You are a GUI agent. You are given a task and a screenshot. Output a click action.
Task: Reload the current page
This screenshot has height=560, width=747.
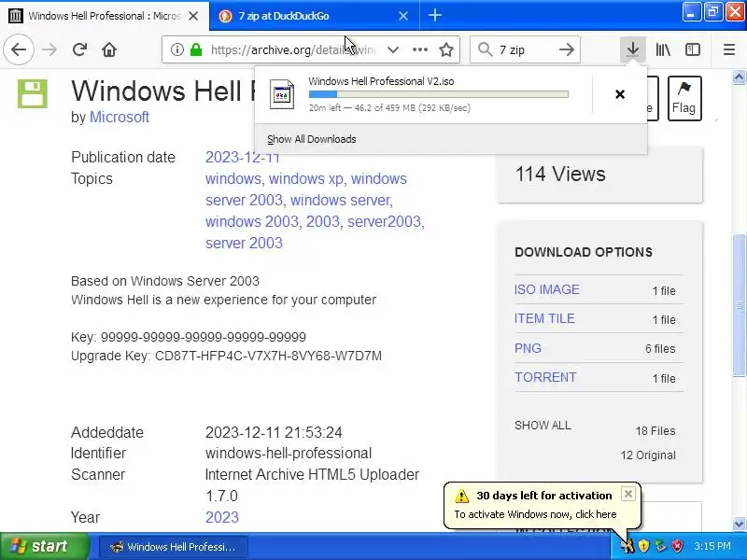79,49
